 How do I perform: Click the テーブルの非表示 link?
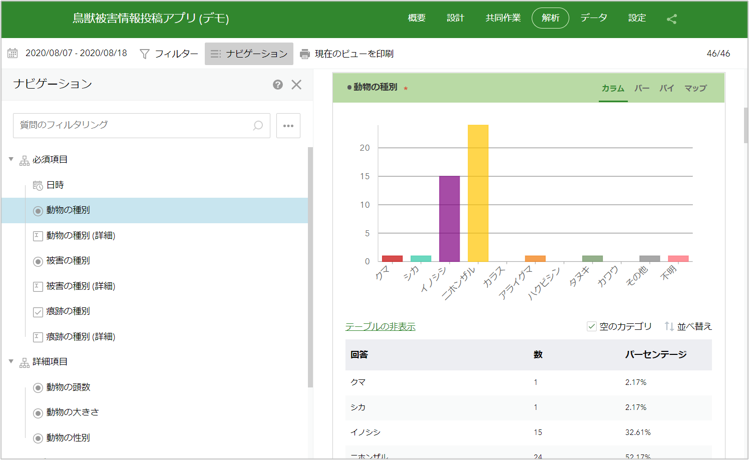380,327
